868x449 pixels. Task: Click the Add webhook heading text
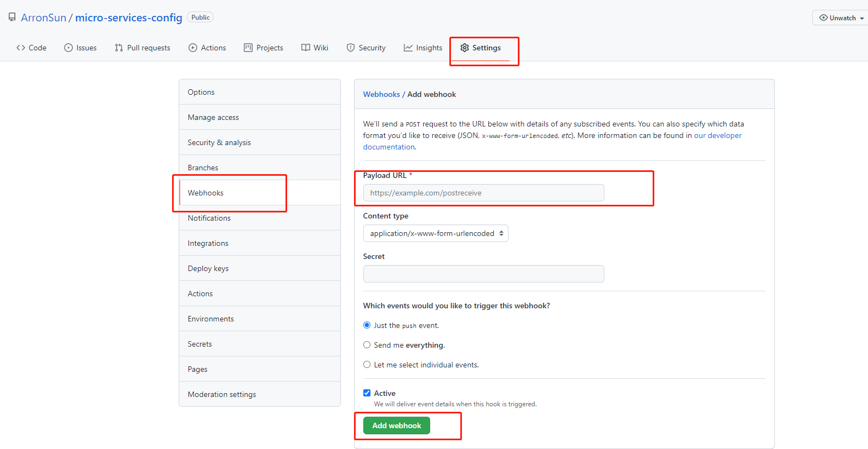tap(431, 94)
